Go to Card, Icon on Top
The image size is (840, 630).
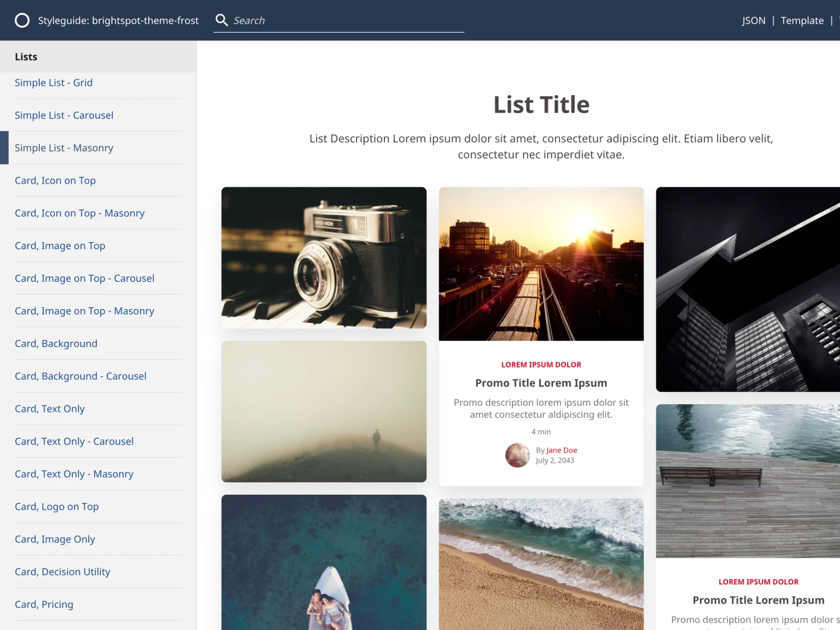(55, 181)
